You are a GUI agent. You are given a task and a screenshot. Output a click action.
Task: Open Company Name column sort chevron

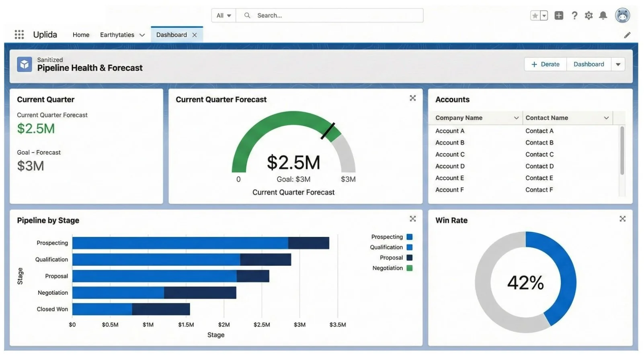coord(516,118)
